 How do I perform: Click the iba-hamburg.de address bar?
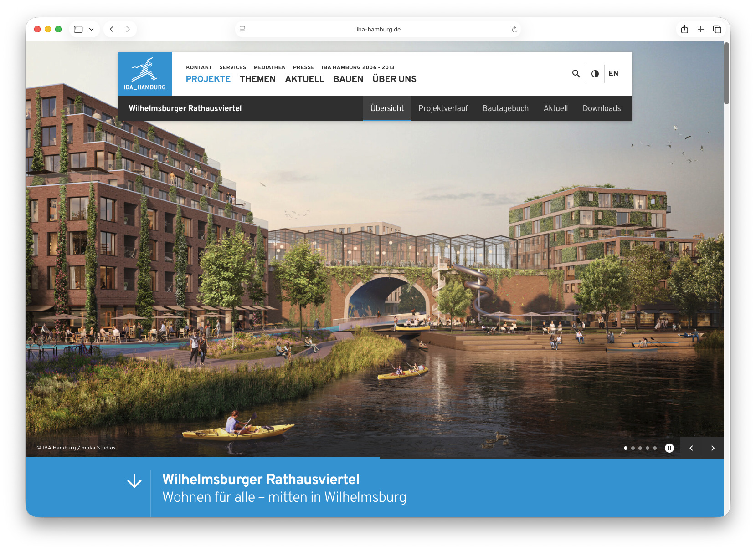click(378, 29)
